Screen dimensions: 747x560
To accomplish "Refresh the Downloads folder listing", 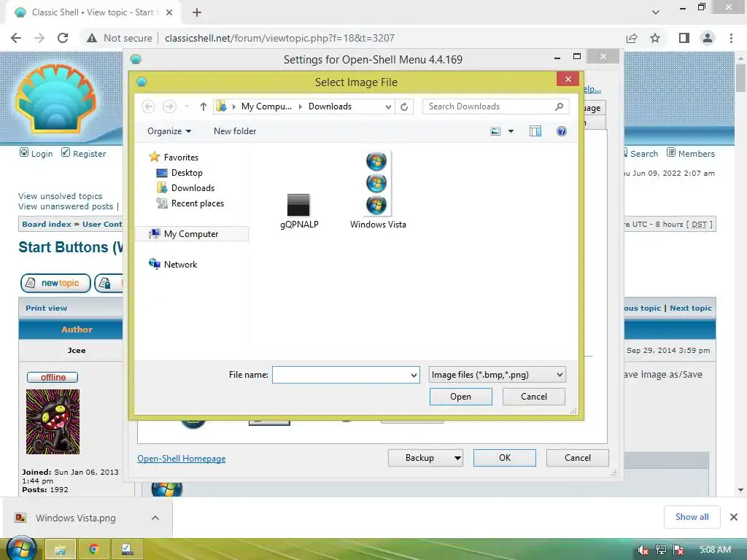I will click(404, 106).
